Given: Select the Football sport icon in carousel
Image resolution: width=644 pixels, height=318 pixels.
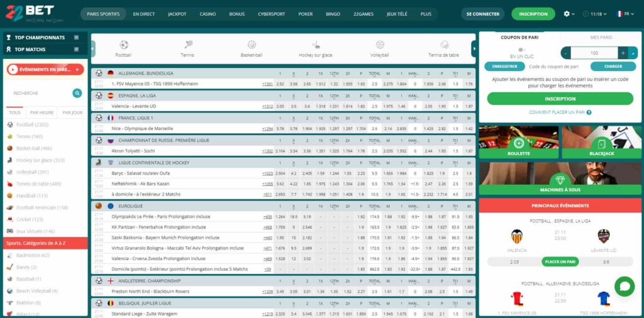Looking at the screenshot, I should (124, 45).
